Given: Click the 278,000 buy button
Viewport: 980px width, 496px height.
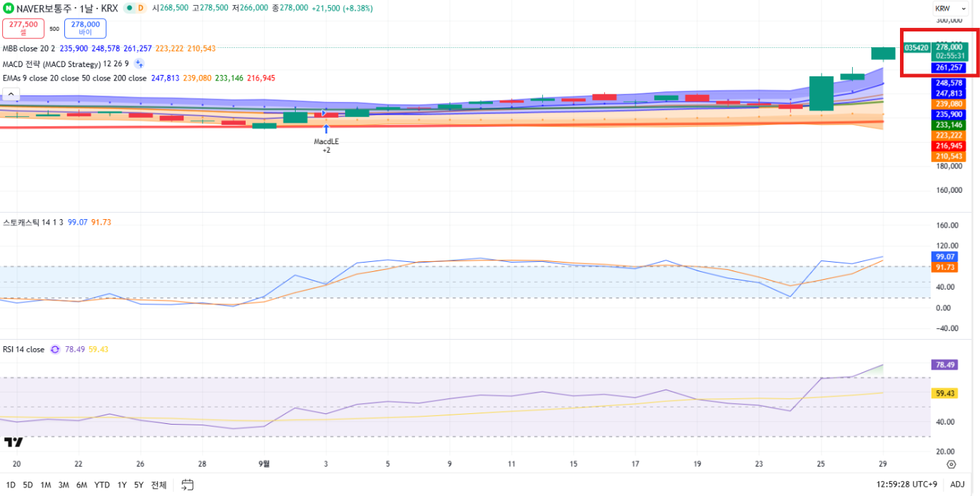Looking at the screenshot, I should [85, 28].
